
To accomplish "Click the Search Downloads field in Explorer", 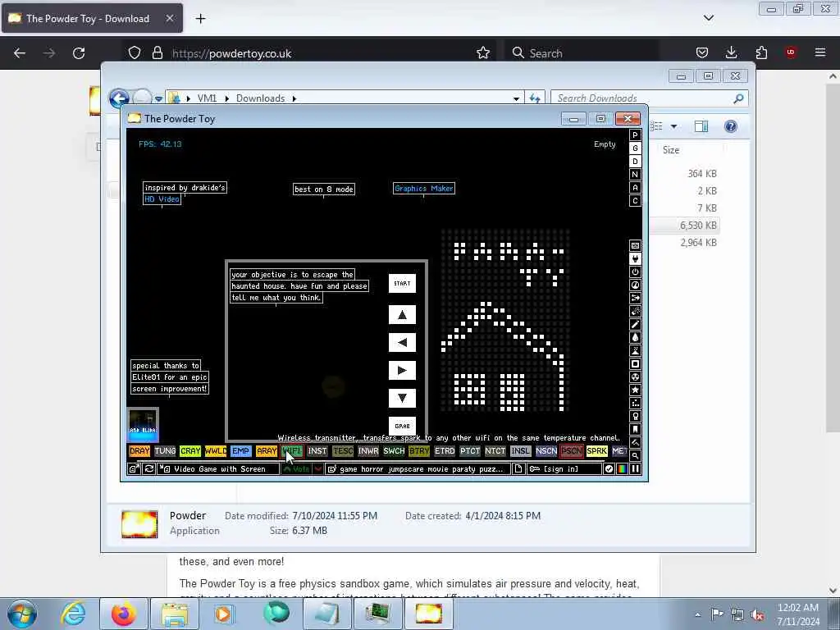I will (649, 98).
